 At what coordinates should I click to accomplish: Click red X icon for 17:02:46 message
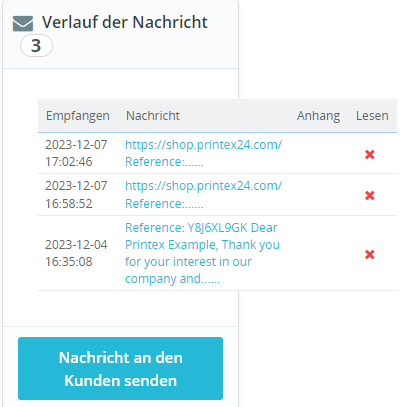[370, 154]
